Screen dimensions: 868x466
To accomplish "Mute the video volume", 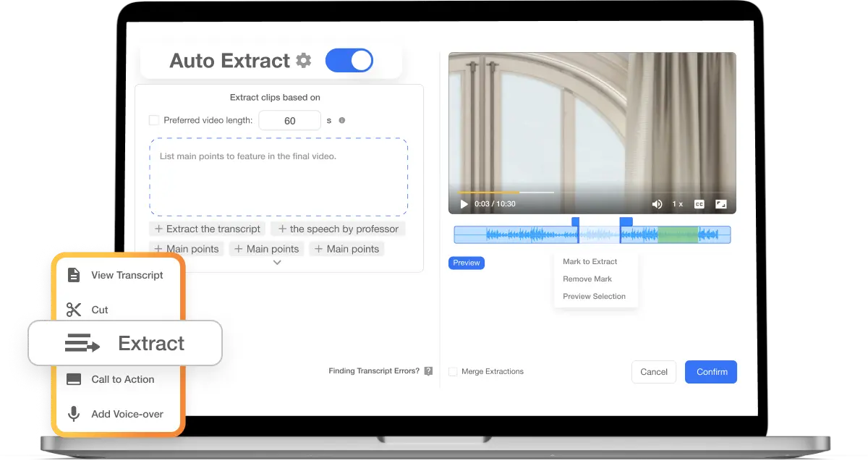I will pyautogui.click(x=657, y=204).
